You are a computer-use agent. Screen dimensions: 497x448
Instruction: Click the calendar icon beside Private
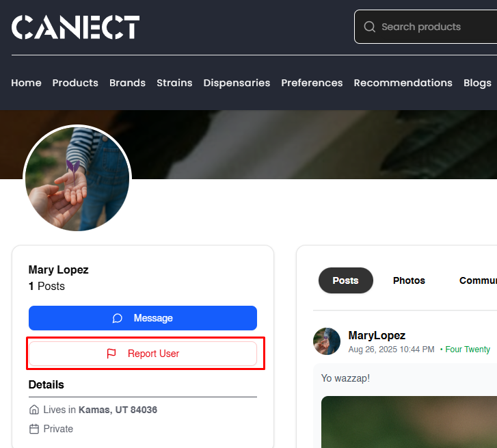tap(34, 429)
